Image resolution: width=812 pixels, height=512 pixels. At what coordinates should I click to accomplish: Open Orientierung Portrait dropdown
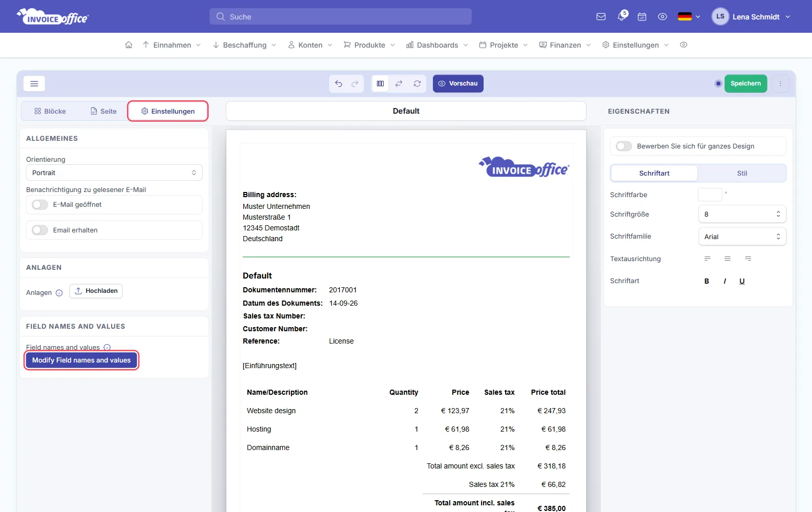click(x=114, y=173)
